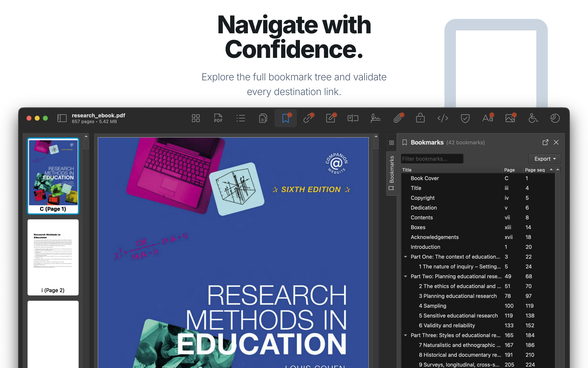
Task: Collapse Part Two: Planning educational research
Action: 405,276
